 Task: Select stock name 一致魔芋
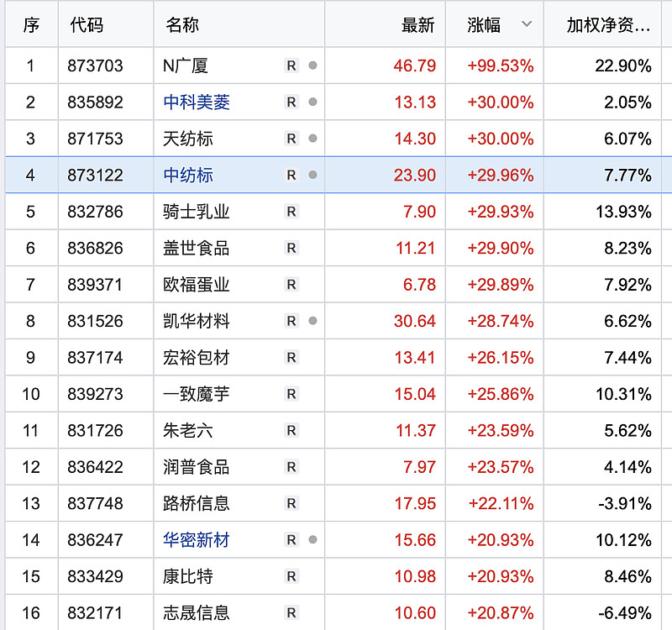pyautogui.click(x=197, y=393)
